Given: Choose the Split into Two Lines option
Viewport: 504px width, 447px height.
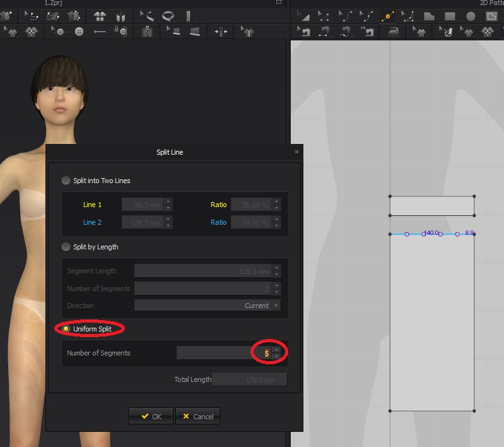Looking at the screenshot, I should pos(66,181).
